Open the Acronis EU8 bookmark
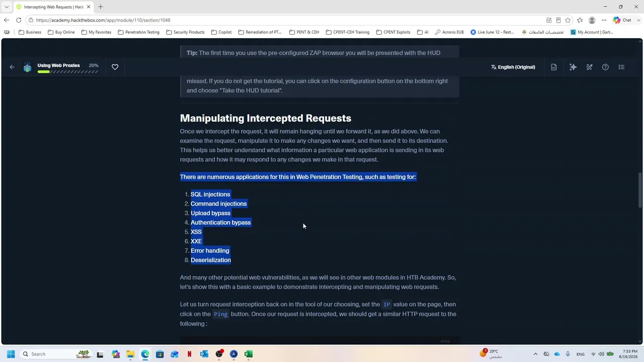Screen dimensions: 644x362 coord(449,32)
